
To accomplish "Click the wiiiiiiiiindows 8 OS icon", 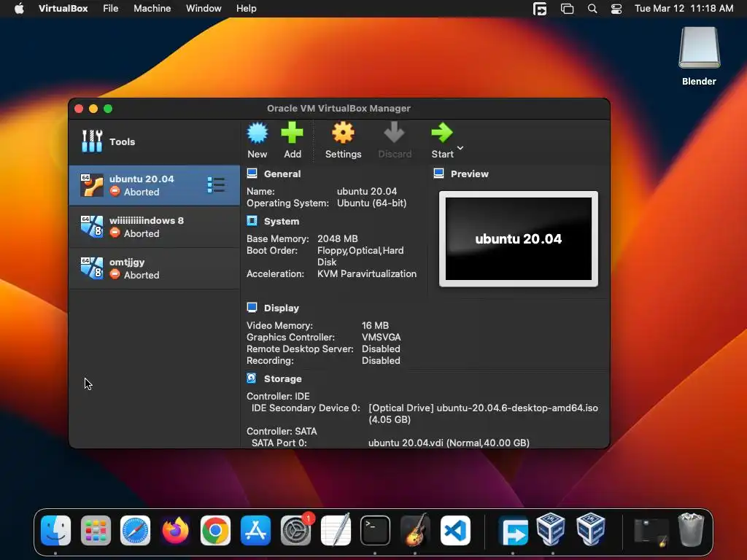I will click(x=92, y=227).
